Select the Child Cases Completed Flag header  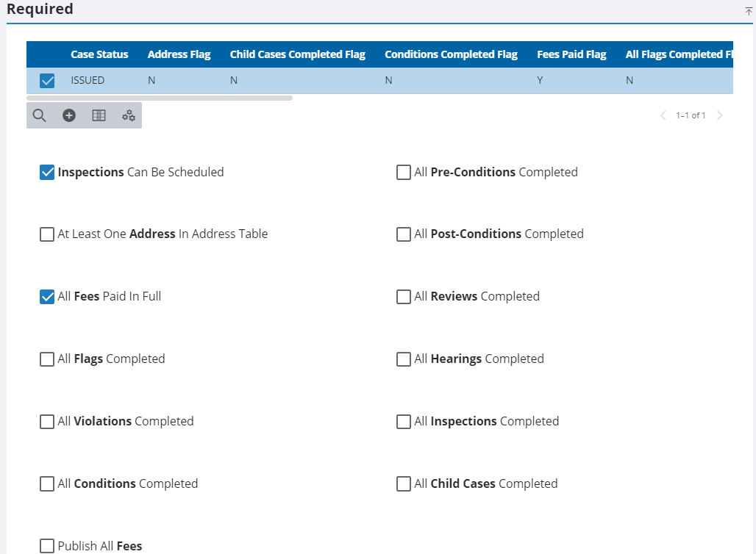[297, 54]
